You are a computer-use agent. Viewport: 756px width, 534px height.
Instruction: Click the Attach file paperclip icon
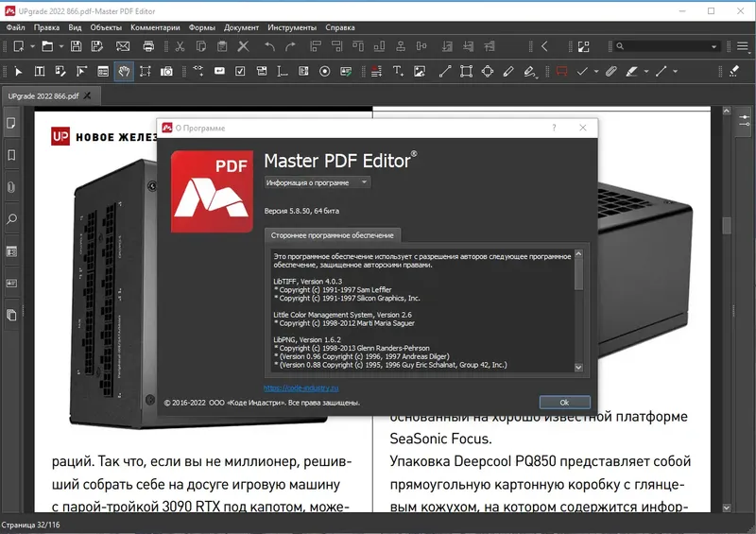click(611, 72)
